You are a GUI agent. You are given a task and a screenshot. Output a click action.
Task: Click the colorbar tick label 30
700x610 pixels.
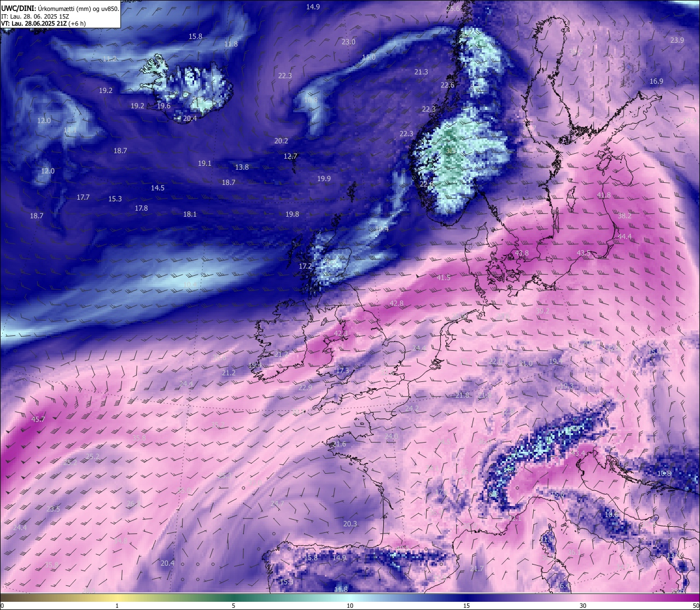click(x=583, y=606)
